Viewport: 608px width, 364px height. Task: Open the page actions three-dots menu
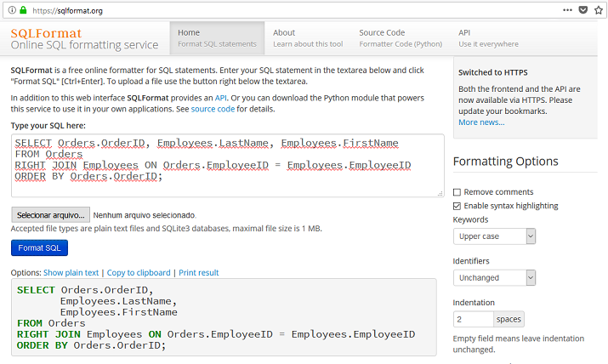[x=567, y=10]
